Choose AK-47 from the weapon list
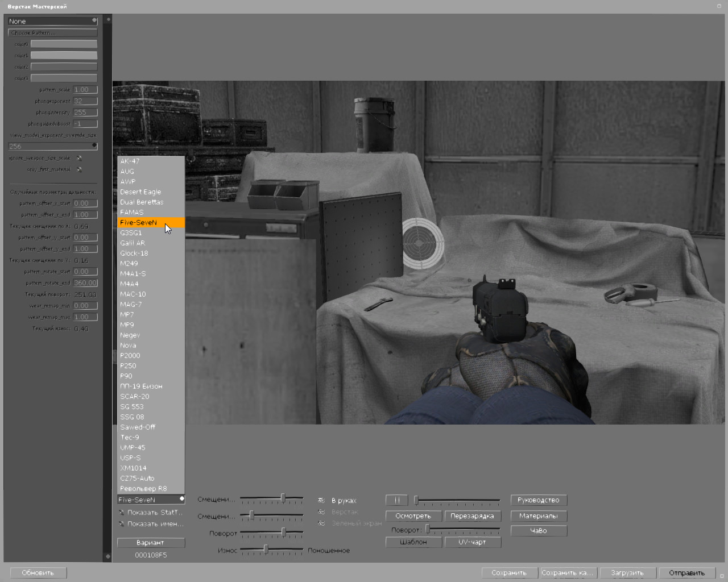This screenshot has height=582, width=728. (x=151, y=161)
